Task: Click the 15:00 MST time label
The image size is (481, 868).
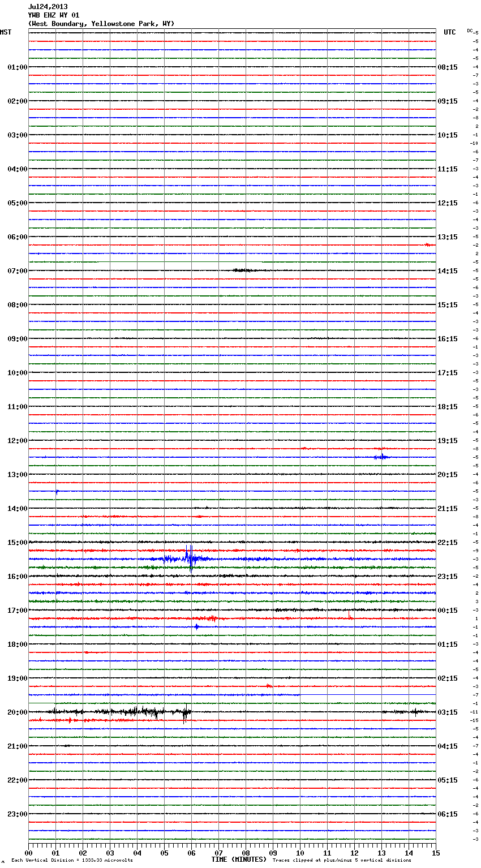Action: [17, 543]
